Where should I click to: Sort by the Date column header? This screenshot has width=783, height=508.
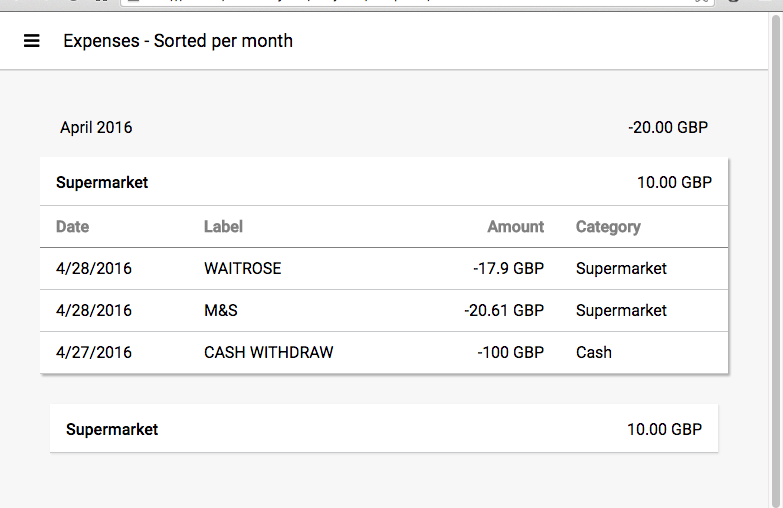point(72,227)
